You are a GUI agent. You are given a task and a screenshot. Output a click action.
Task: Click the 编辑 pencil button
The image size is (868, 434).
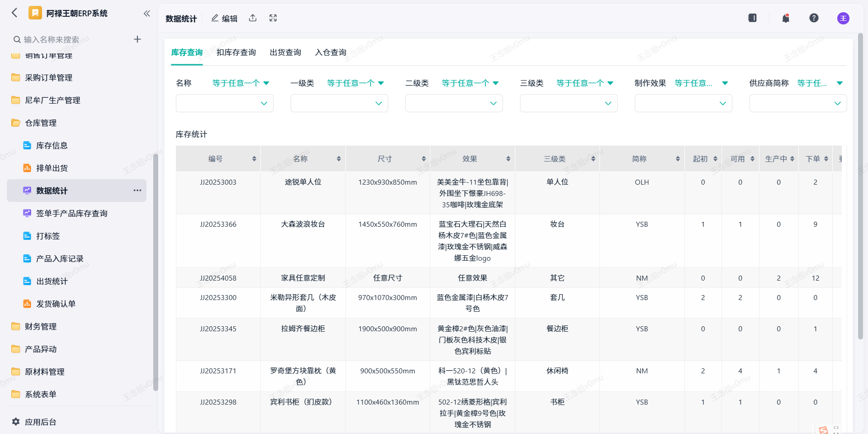click(x=224, y=18)
